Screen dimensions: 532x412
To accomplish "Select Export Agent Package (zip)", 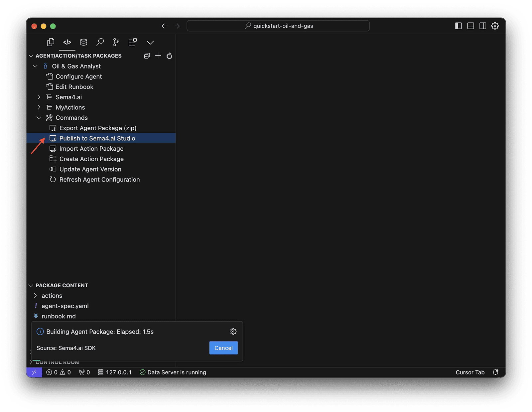I will 97,128.
